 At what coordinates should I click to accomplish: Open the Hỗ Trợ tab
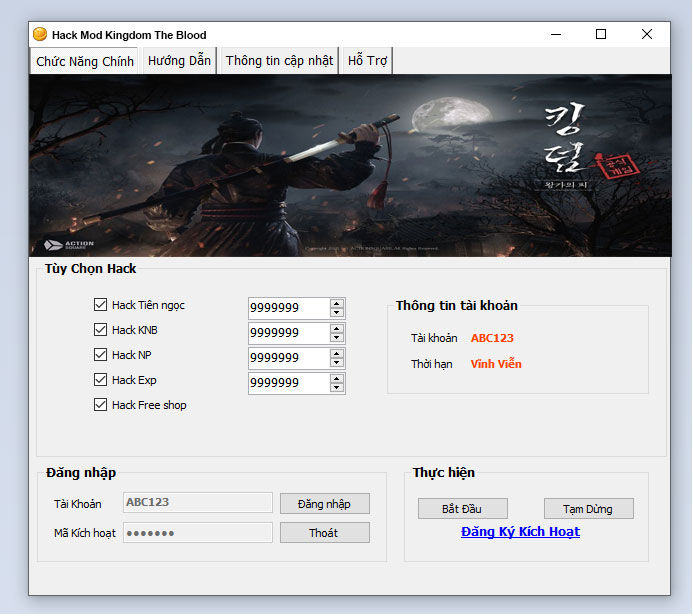tap(367, 60)
